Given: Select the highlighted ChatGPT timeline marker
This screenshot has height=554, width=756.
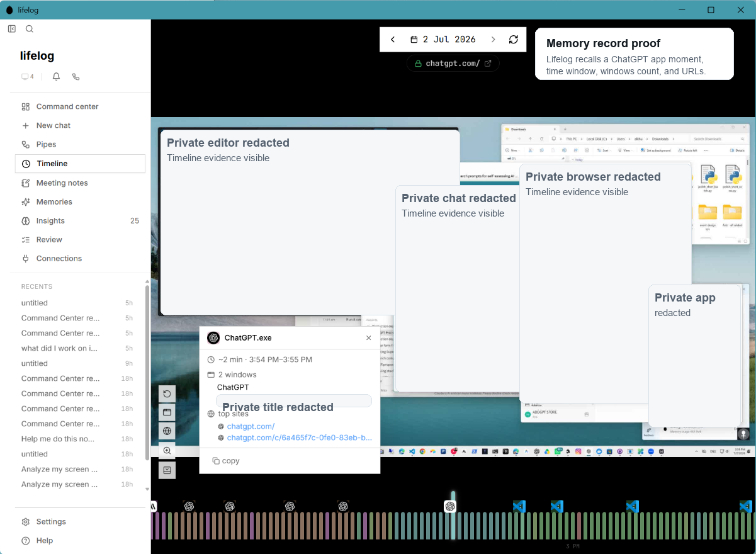Looking at the screenshot, I should [x=450, y=506].
